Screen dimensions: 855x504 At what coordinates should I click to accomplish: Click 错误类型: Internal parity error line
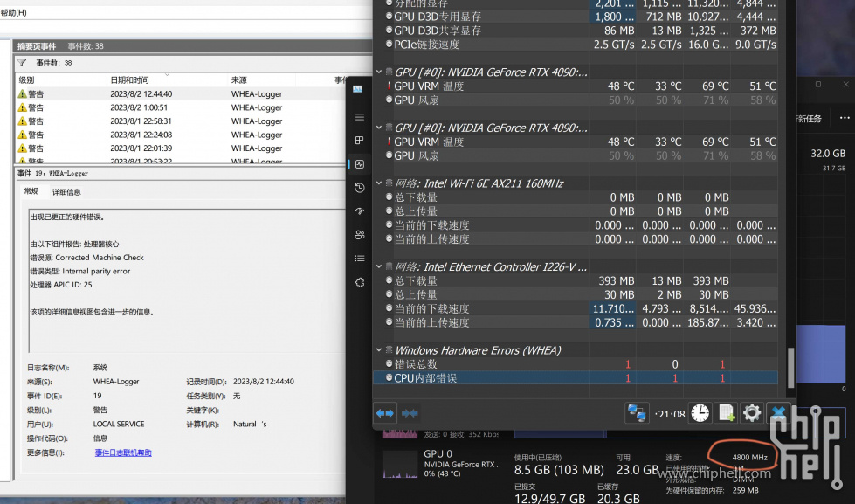pyautogui.click(x=80, y=271)
